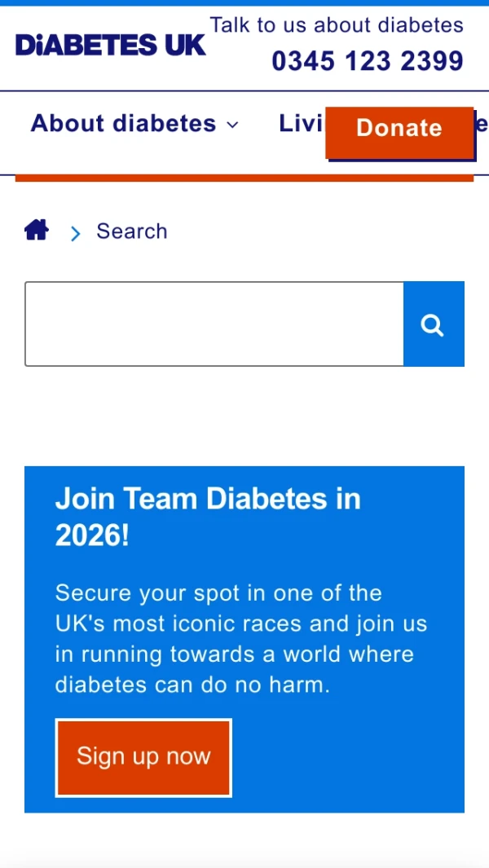The width and height of the screenshot is (489, 868).
Task: Click the breadcrumb arrow separator before Search
Action: tap(76, 234)
